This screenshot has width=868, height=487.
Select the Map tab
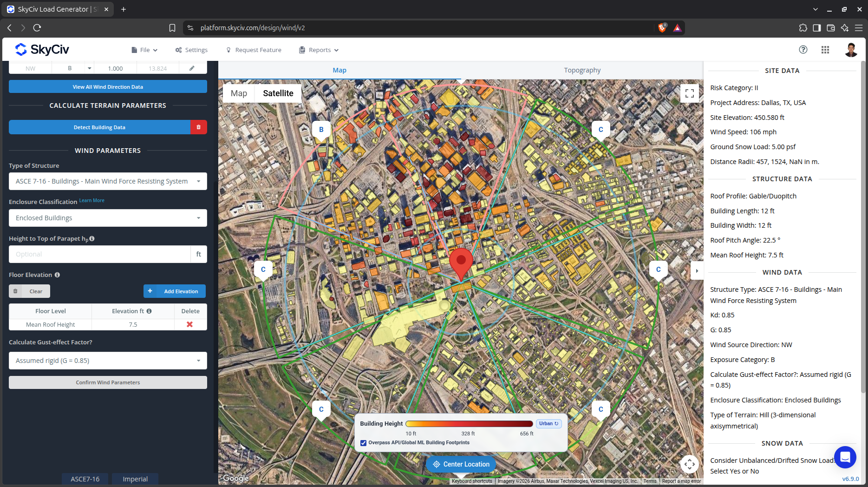click(339, 70)
